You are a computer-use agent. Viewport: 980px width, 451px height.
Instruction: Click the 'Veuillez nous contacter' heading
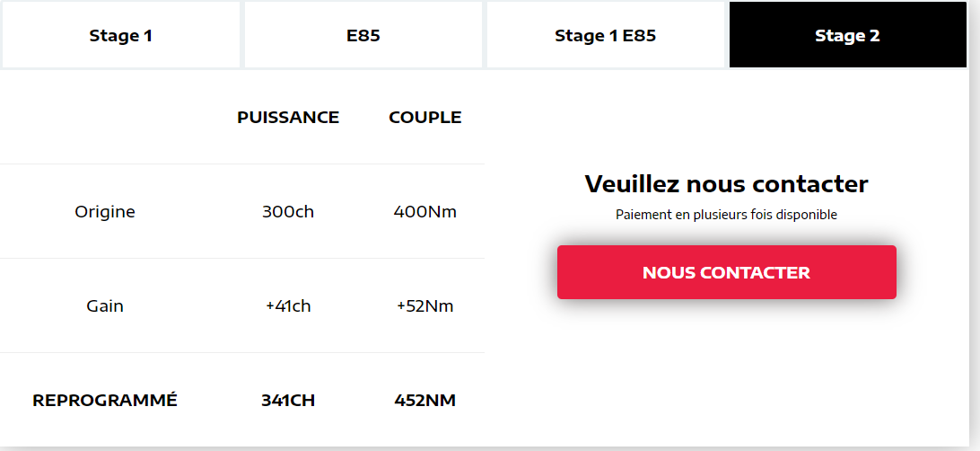[726, 184]
